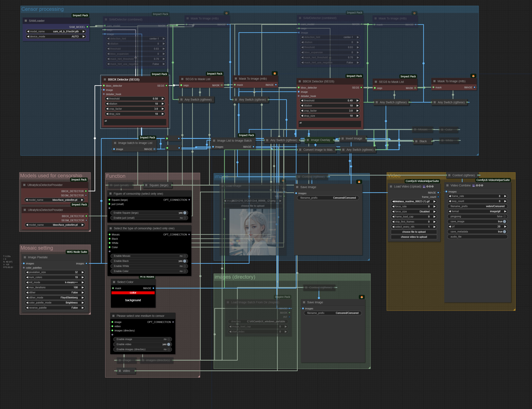Click the Mosaic setting group title
The width and height of the screenshot is (532, 409).
coord(37,248)
